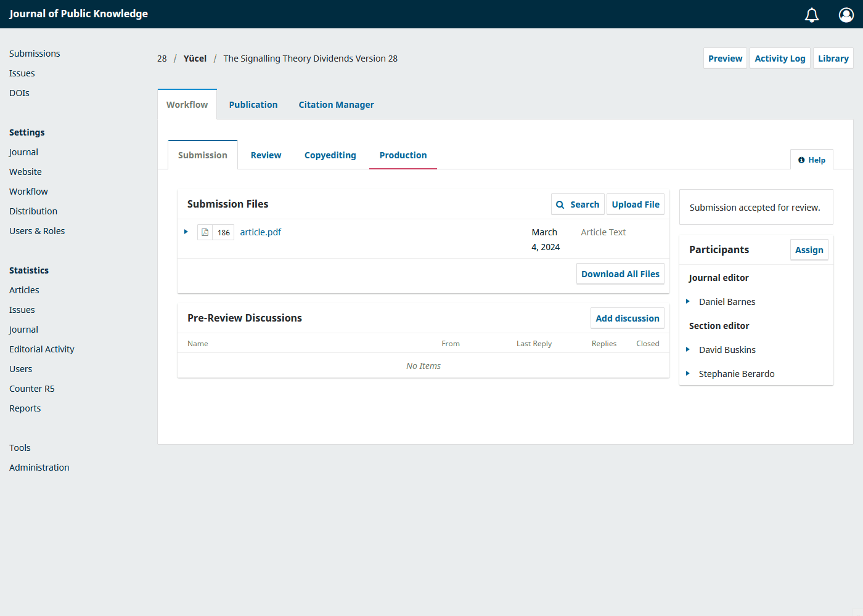Open Counter R5 statistics
This screenshot has width=863, height=616.
point(32,389)
